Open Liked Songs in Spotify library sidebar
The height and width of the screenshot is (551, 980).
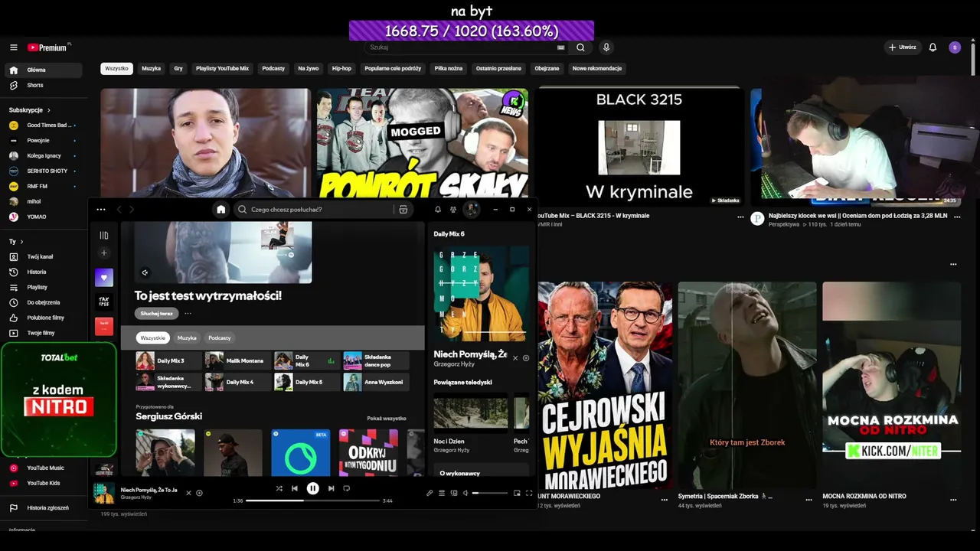click(104, 277)
